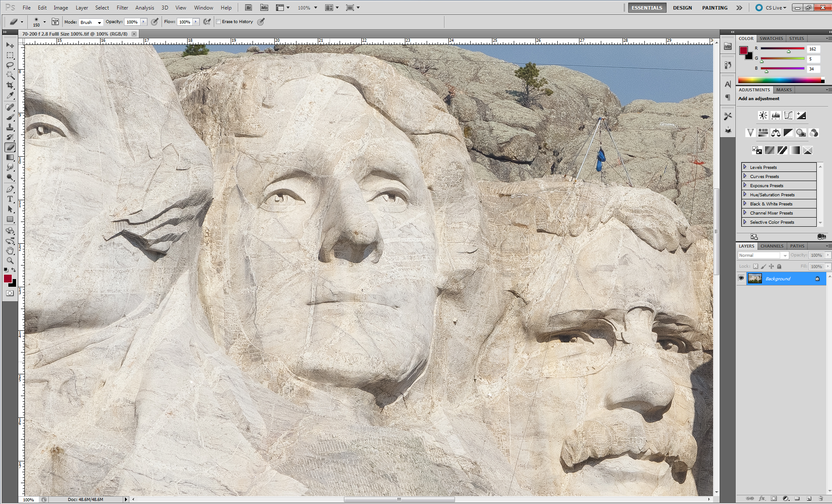
Task: Open the Analysis menu
Action: [145, 7]
